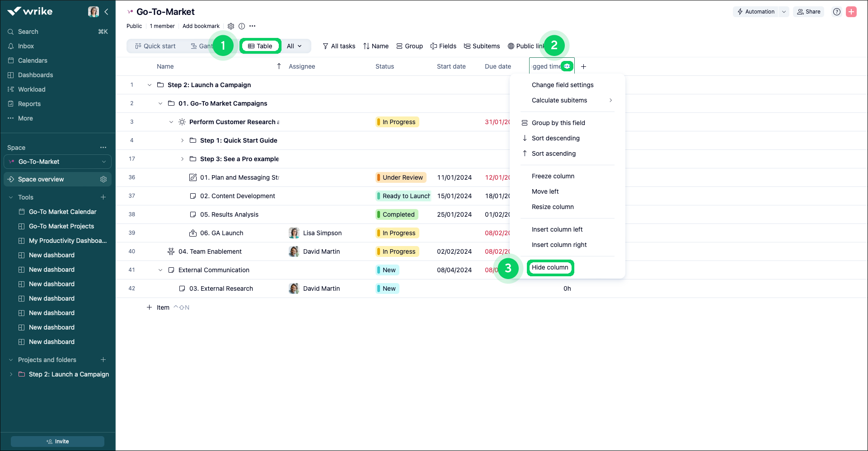Add a new item to the table
This screenshot has width=868, height=451.
[x=158, y=307]
